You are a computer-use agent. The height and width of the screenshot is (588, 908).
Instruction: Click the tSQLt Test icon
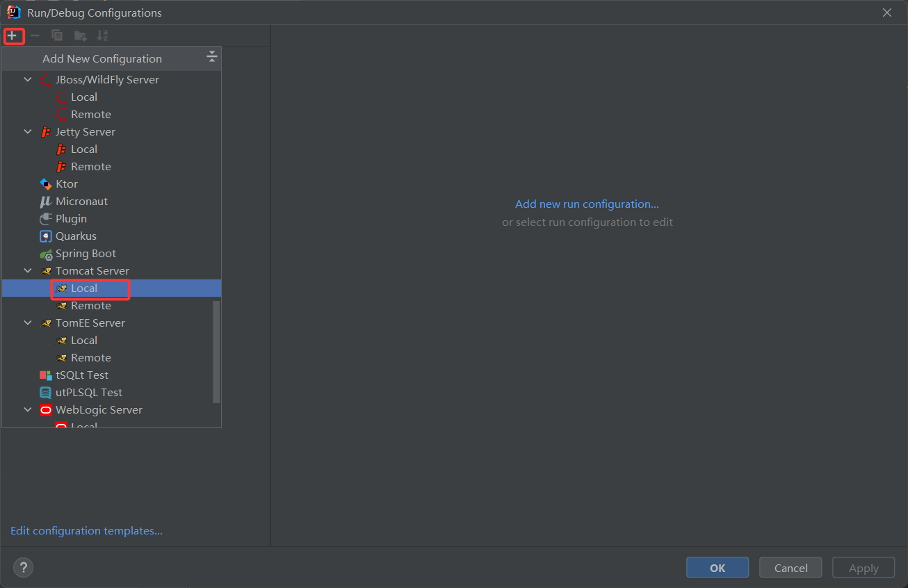pyautogui.click(x=46, y=375)
